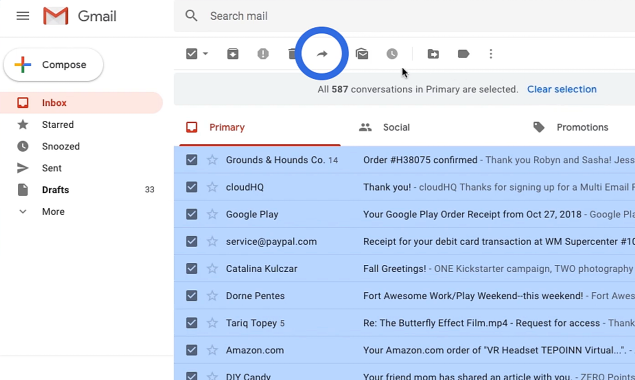
Task: Star the service@paypal.com email
Action: [x=212, y=241]
